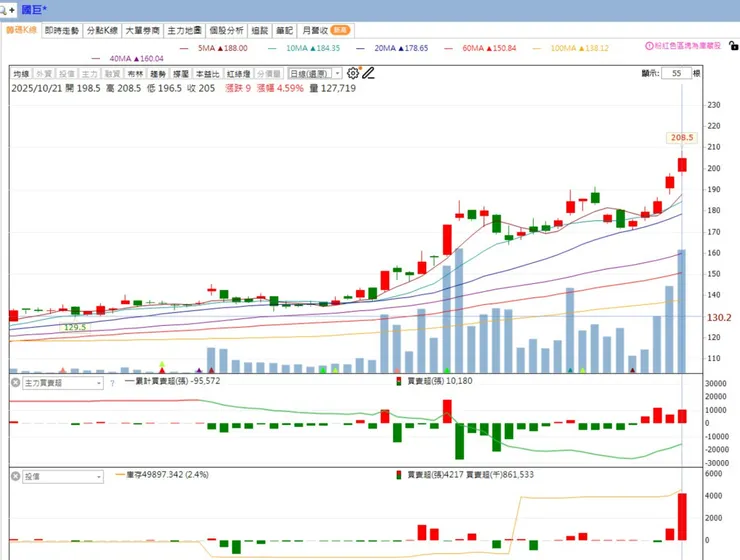Click the 208.5 high price label

(x=682, y=138)
